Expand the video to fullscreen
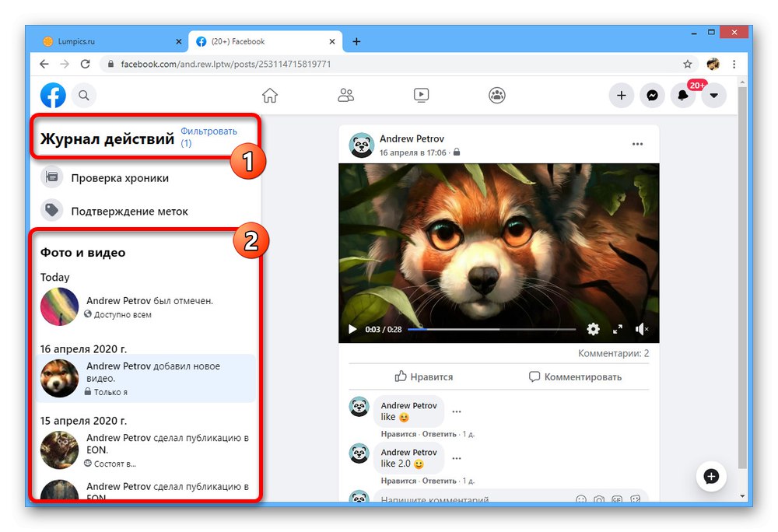Viewport: 778px width, 532px height. 618,329
